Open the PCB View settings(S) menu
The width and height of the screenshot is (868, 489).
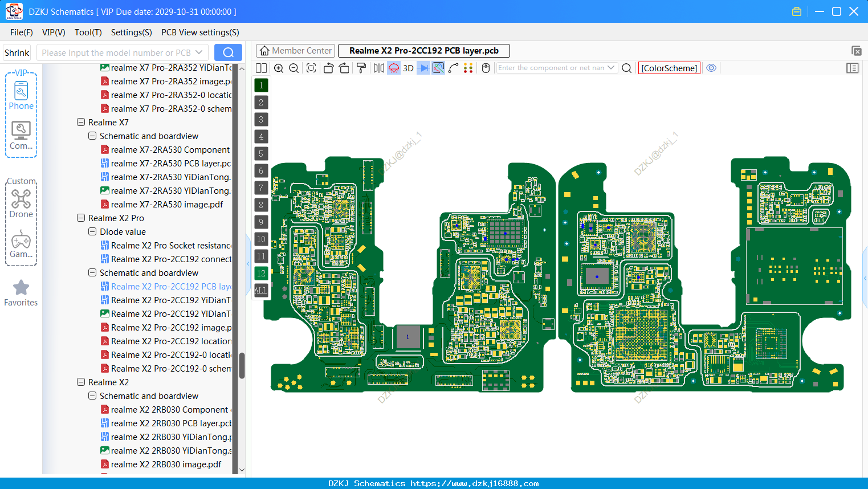[200, 32]
